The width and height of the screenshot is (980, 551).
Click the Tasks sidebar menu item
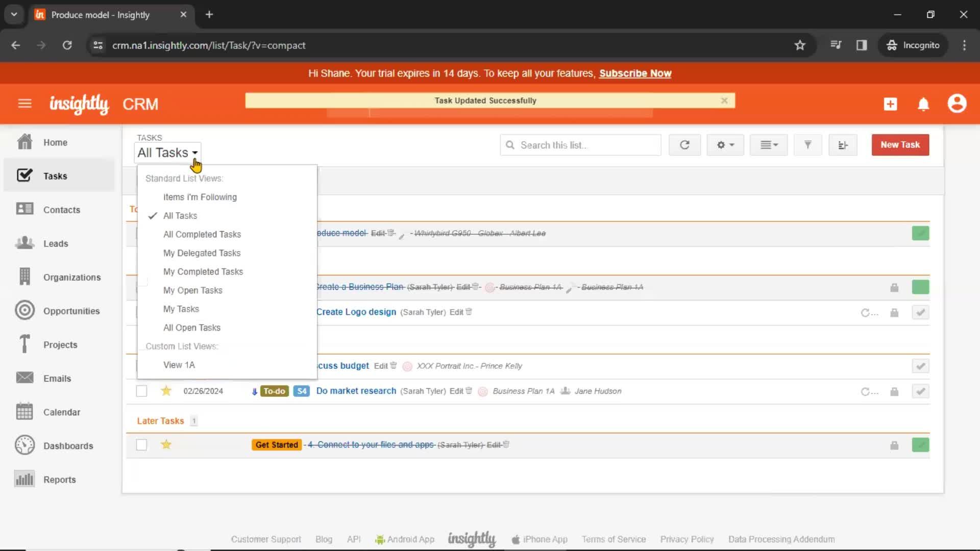(x=55, y=176)
